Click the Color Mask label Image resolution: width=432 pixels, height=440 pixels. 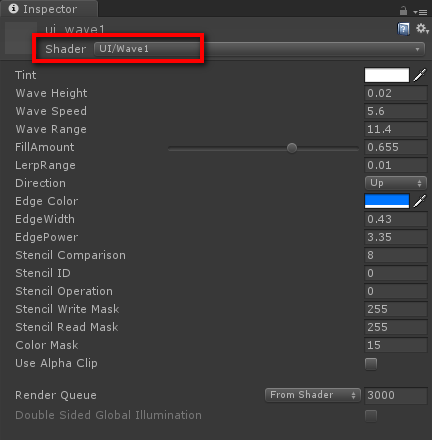(x=47, y=345)
